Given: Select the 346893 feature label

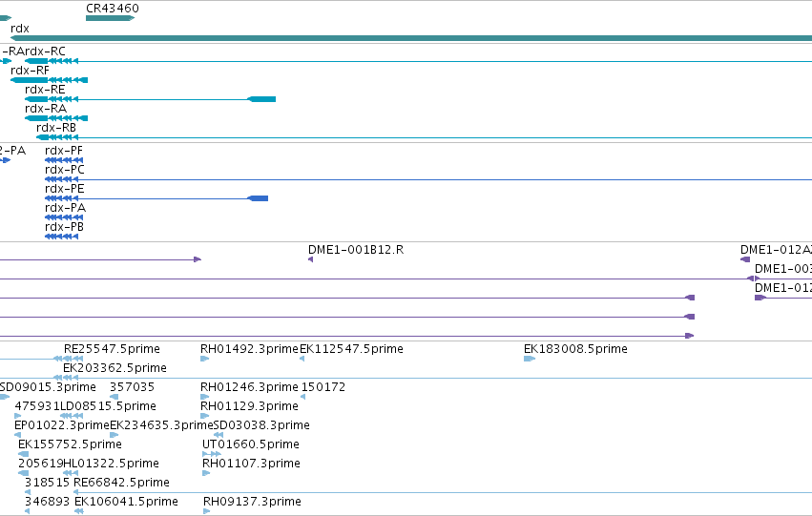Looking at the screenshot, I should (x=47, y=503).
